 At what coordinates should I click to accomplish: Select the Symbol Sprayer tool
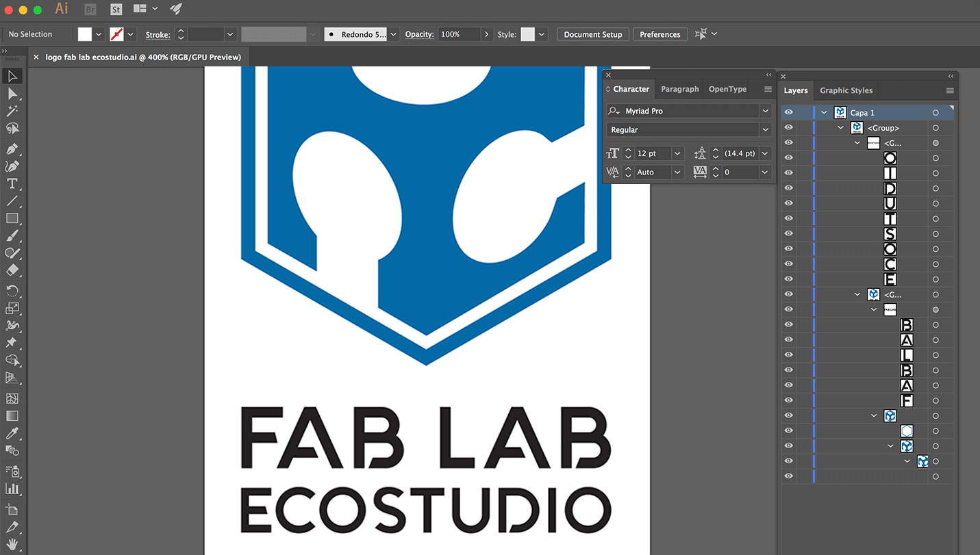(x=12, y=472)
